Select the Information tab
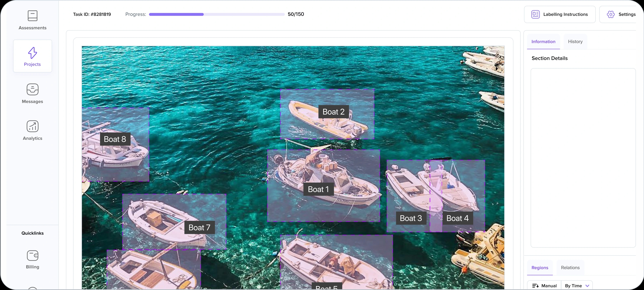 click(543, 42)
